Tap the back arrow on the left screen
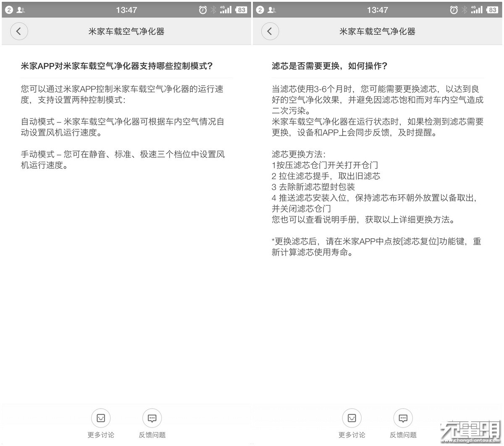 point(19,31)
